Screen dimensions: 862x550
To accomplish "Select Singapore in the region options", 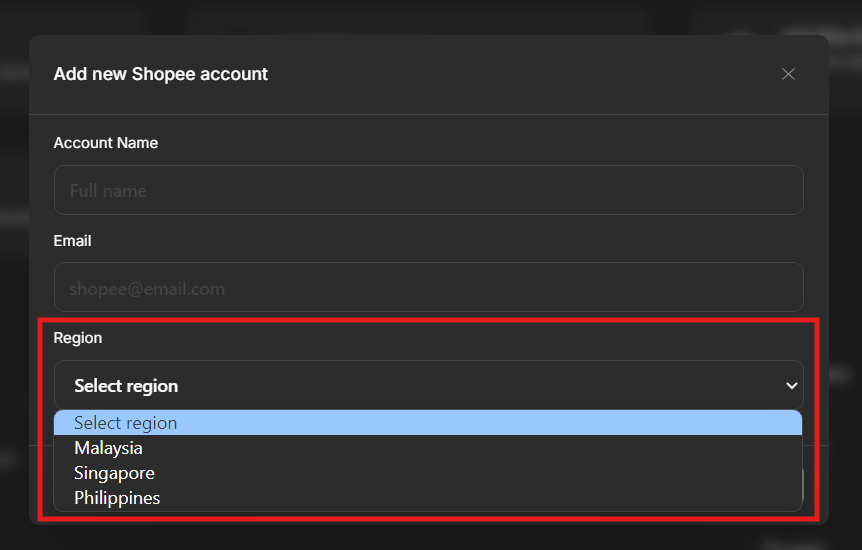I will coord(114,473).
